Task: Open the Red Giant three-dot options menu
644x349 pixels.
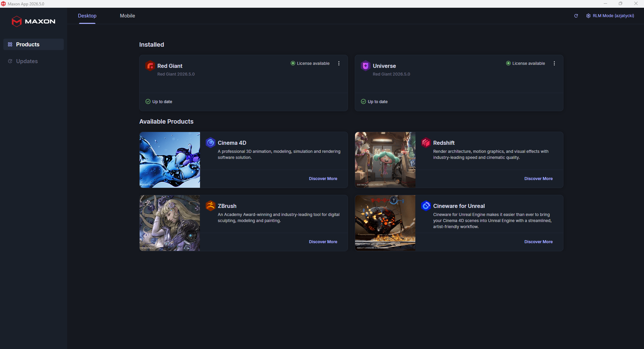Action: (x=339, y=63)
